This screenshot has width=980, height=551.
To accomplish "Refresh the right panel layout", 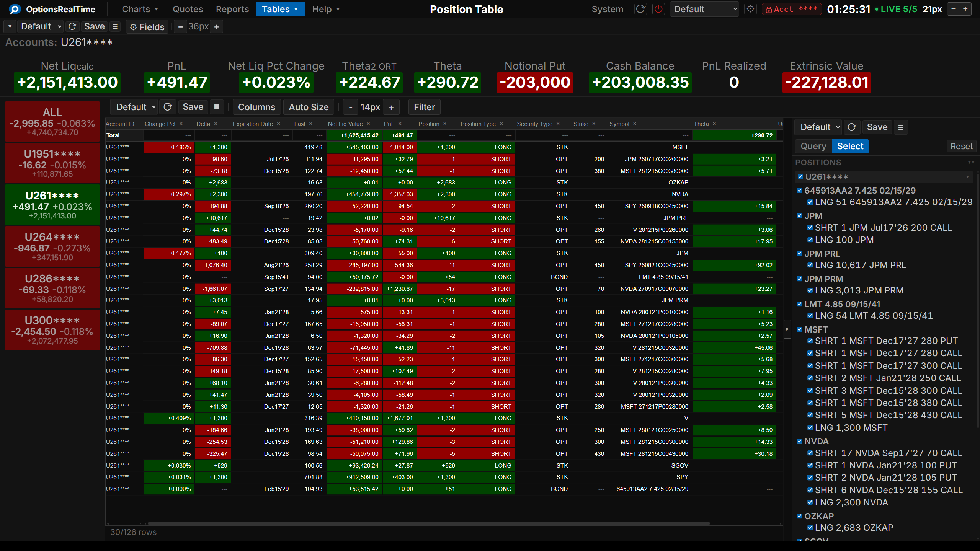I will point(852,127).
